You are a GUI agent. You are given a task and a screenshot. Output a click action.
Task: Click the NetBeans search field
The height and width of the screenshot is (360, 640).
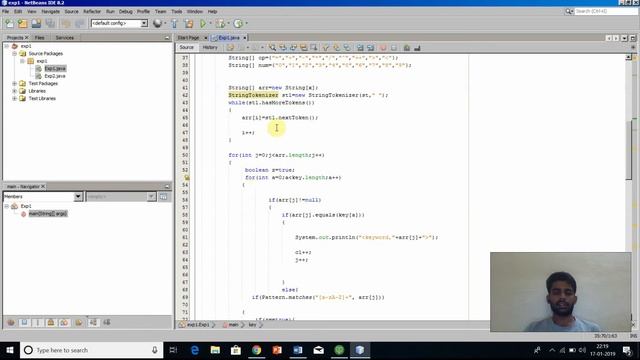606,11
